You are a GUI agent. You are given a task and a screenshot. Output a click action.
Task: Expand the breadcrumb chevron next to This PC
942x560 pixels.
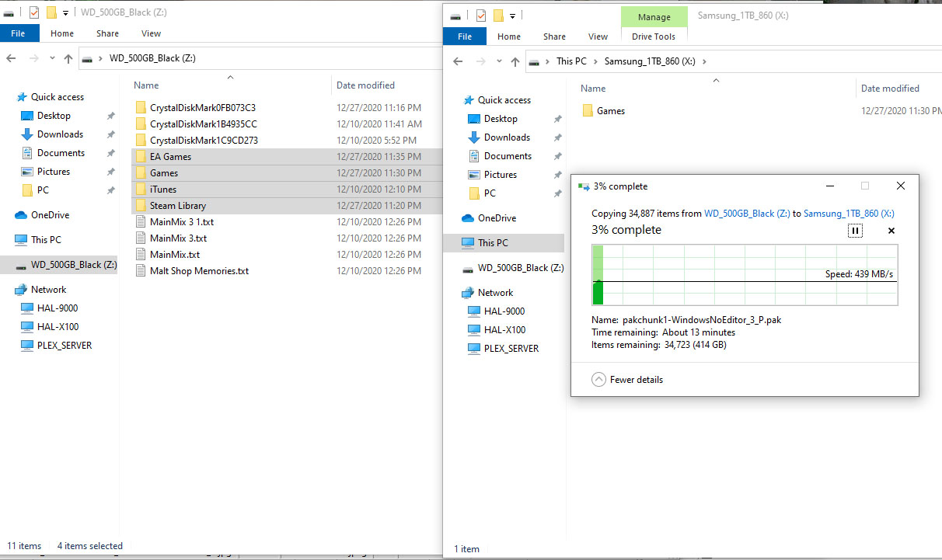595,61
